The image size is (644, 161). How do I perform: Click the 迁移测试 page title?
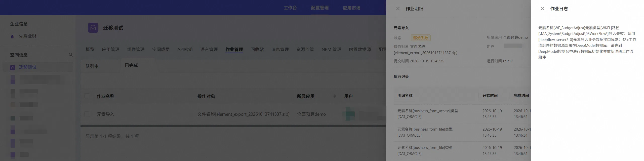pyautogui.click(x=113, y=28)
